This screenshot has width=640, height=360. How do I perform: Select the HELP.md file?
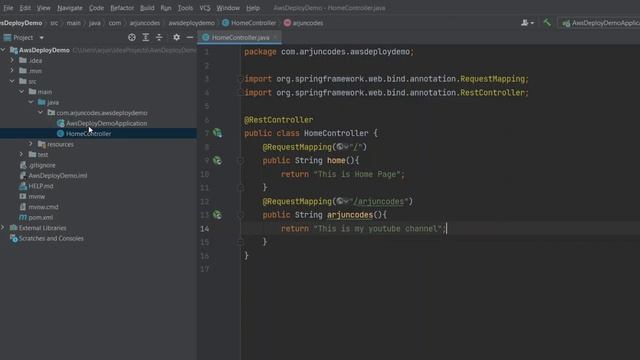(41, 186)
